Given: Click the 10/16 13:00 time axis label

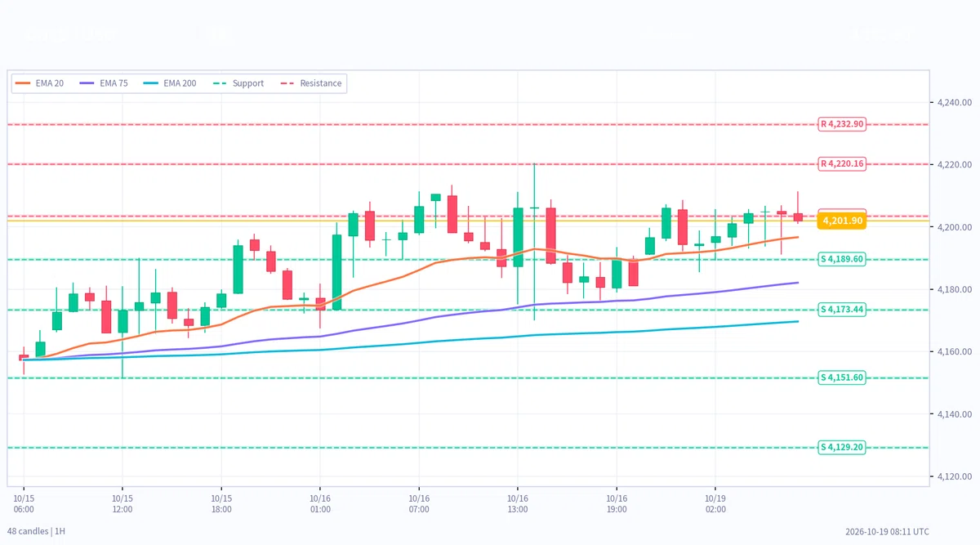Looking at the screenshot, I should click(518, 503).
